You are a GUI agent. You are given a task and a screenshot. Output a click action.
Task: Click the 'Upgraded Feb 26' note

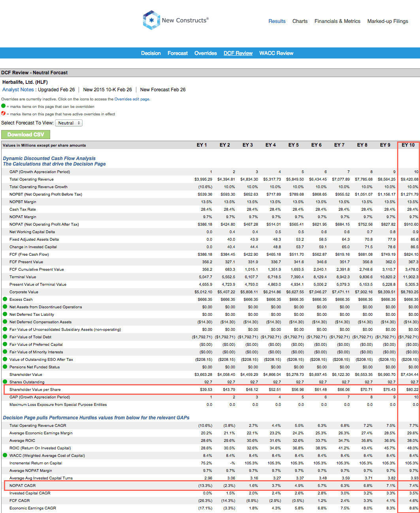[56, 90]
